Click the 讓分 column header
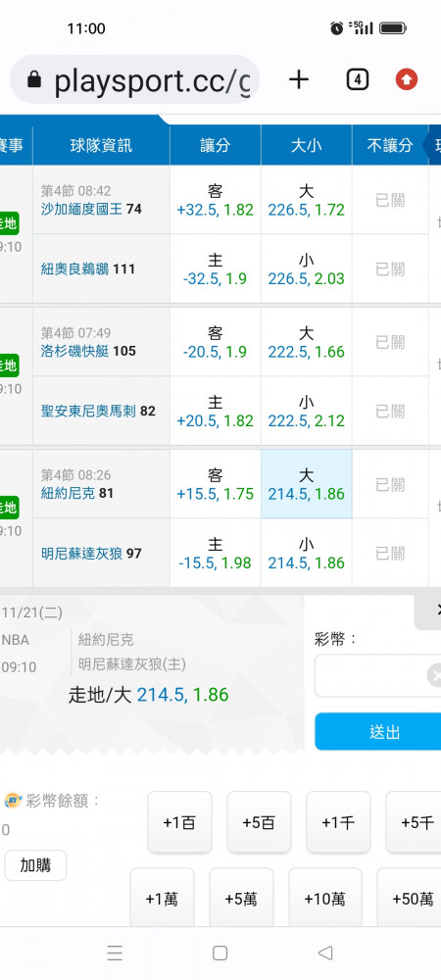Screen dimensions: 441x980 point(215,146)
